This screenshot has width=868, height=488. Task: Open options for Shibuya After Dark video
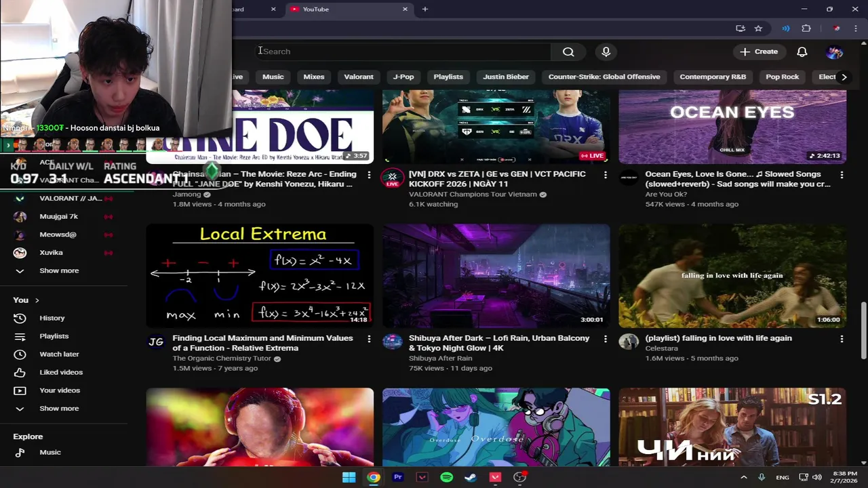tap(605, 339)
